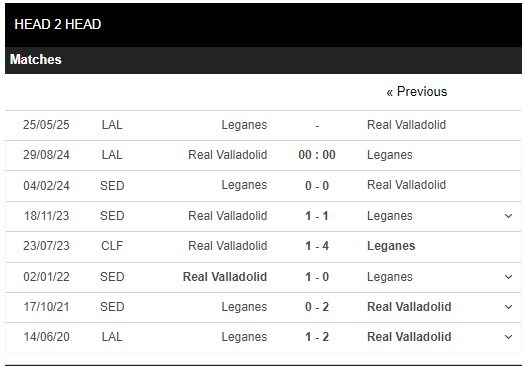The width and height of the screenshot is (523, 366).
Task: Open Real Valladolid team in 25/05/25 row
Action: tap(406, 125)
